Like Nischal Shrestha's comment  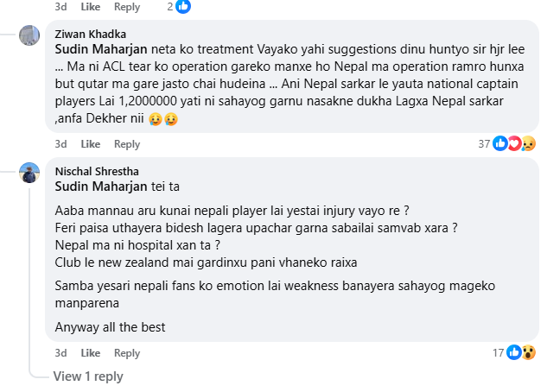[x=91, y=353]
